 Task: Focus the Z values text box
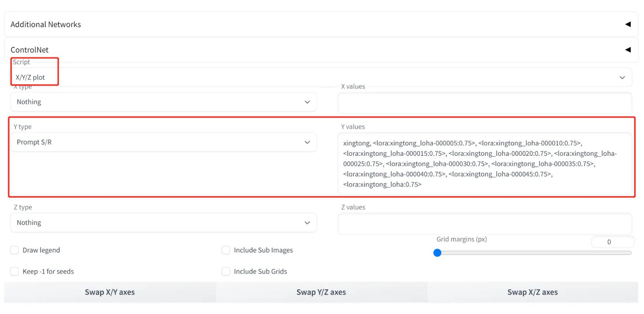(485, 224)
